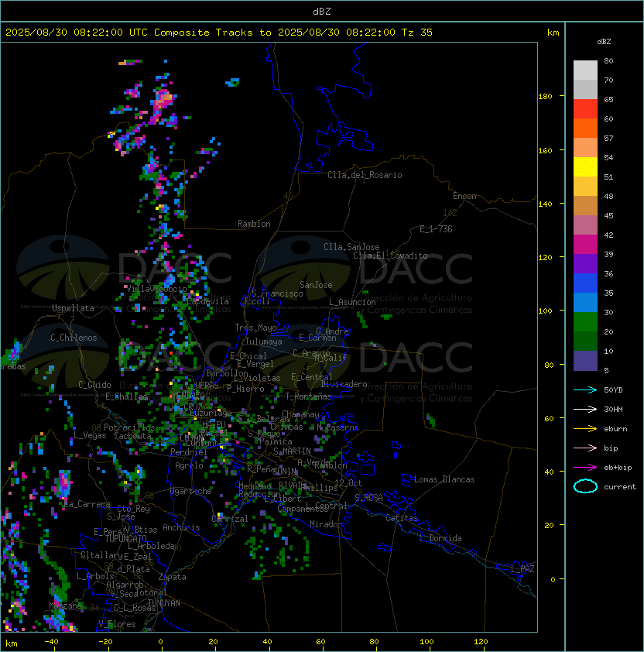Click the S_Francisco place label
Viewport: 644px width, 652px height.
coord(277,293)
